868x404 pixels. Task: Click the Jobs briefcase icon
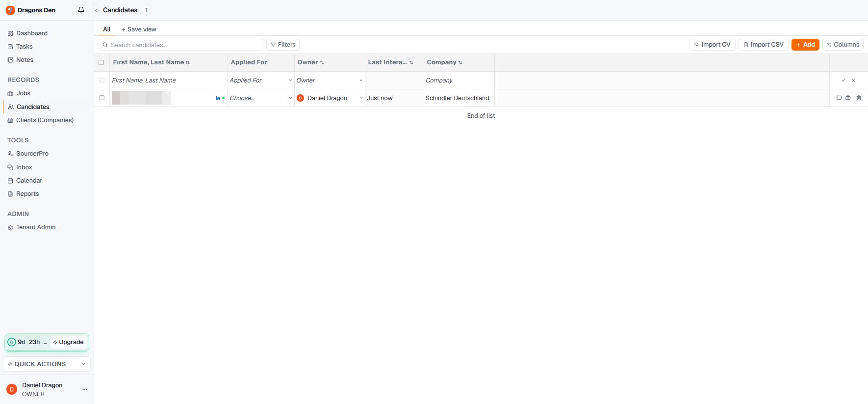(x=10, y=93)
